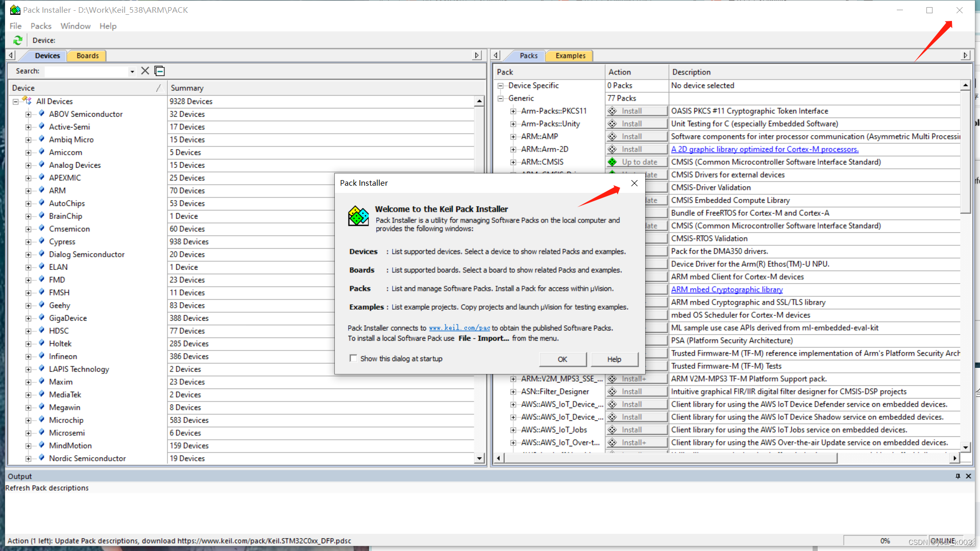Click Install button for ARM::Arm-2D
Screen dimensions: 980x551
[637, 149]
